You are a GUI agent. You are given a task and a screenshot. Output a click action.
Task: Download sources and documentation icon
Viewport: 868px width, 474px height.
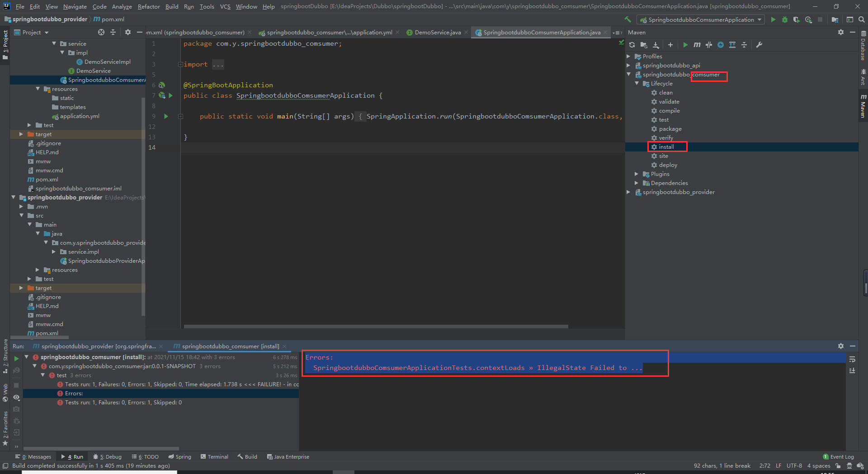(656, 45)
